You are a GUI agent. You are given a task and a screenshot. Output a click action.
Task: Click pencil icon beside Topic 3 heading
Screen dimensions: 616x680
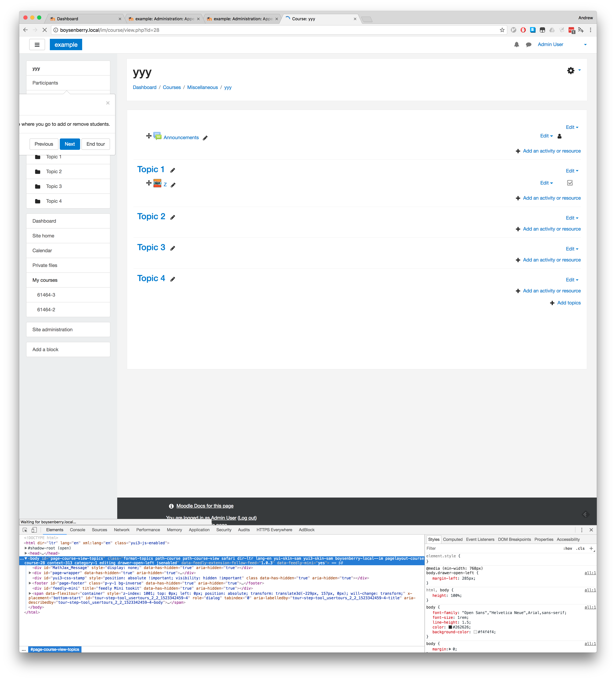(173, 248)
